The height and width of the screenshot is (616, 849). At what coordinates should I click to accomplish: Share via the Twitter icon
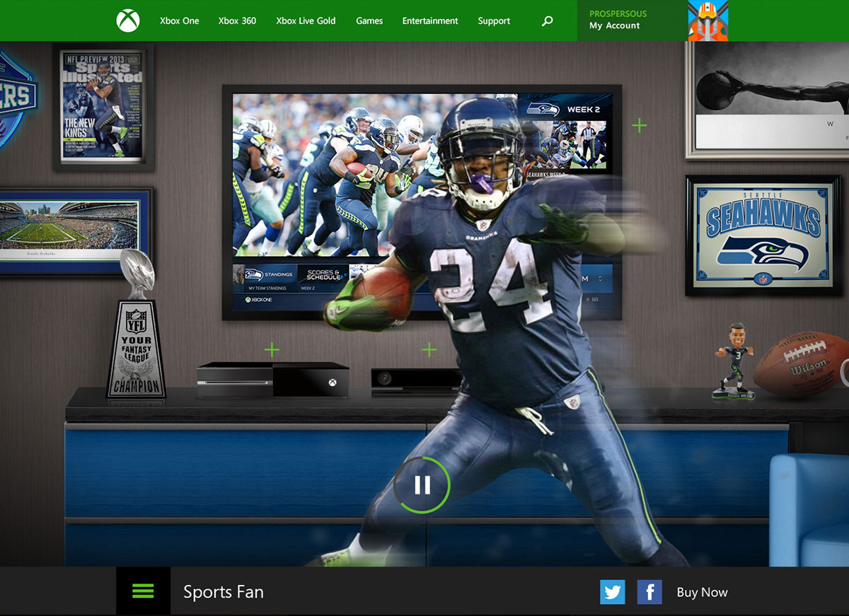point(613,592)
